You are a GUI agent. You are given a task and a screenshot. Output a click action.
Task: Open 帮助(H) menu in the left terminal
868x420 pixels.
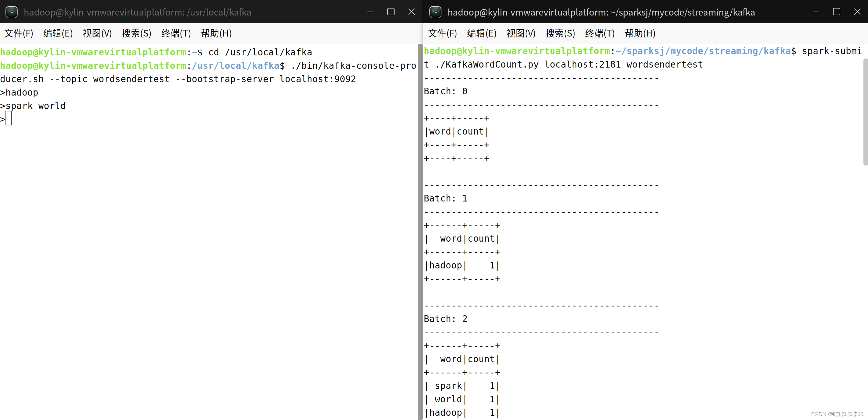[x=216, y=33]
